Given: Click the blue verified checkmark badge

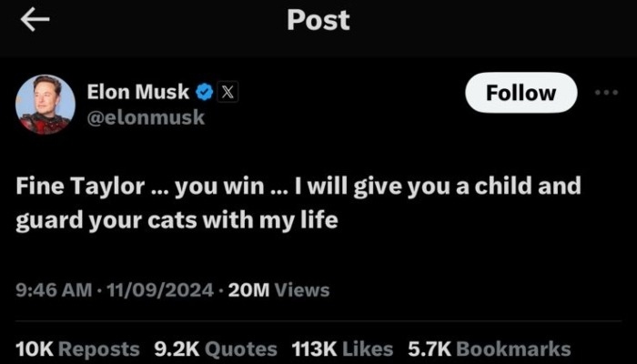Looking at the screenshot, I should coord(205,93).
